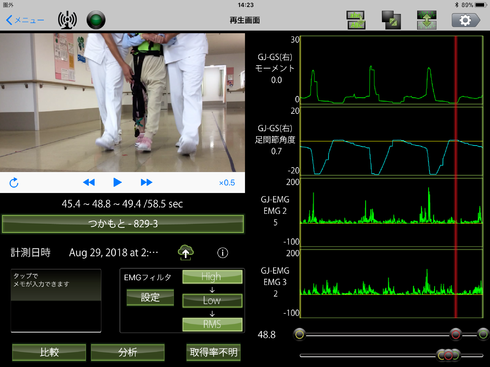The width and height of the screenshot is (490, 367).
Task: Tap the overlapping squares overlay icon
Action: coord(391,20)
